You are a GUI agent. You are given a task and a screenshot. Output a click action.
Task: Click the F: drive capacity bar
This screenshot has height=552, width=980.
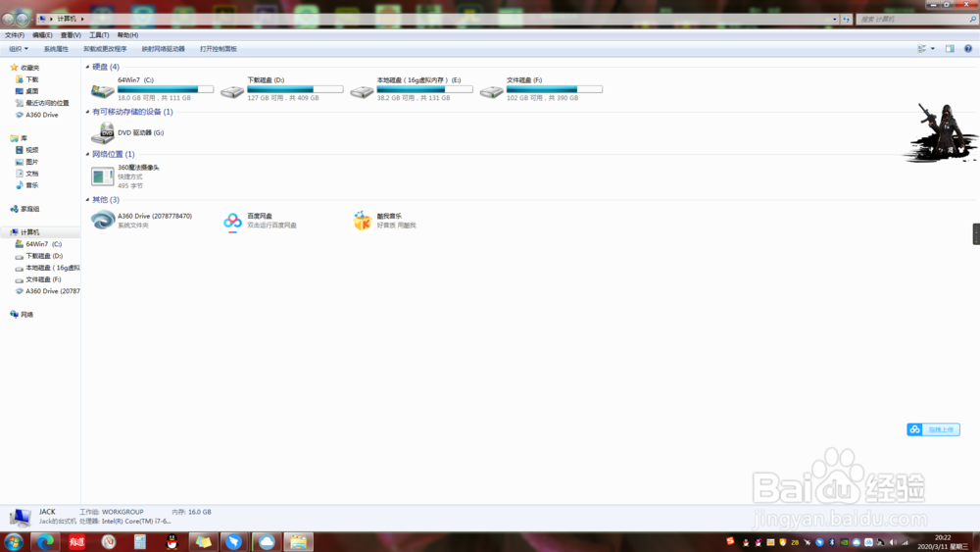(x=555, y=89)
